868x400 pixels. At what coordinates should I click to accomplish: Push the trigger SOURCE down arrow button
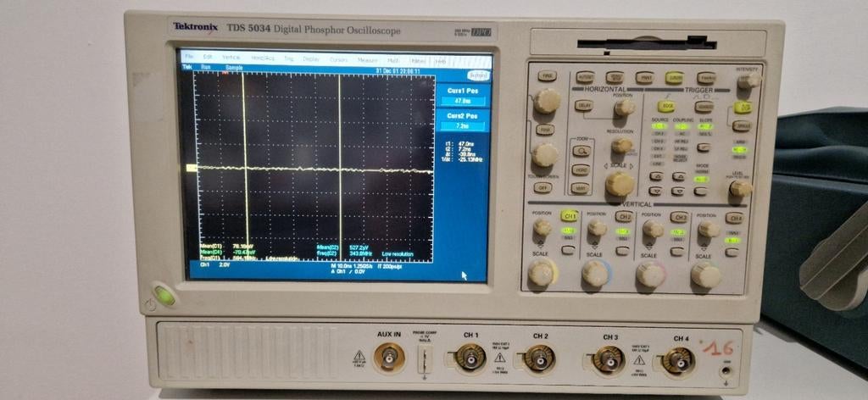click(655, 191)
